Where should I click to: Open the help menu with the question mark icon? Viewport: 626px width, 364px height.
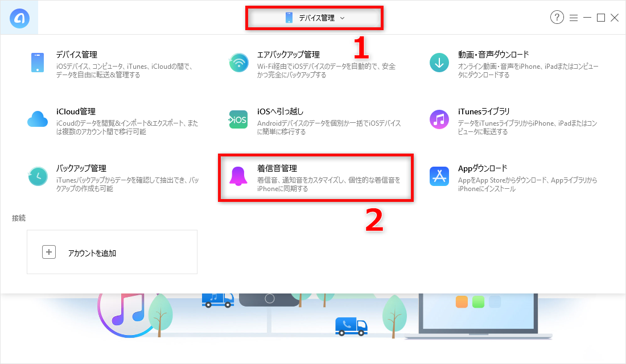point(556,18)
